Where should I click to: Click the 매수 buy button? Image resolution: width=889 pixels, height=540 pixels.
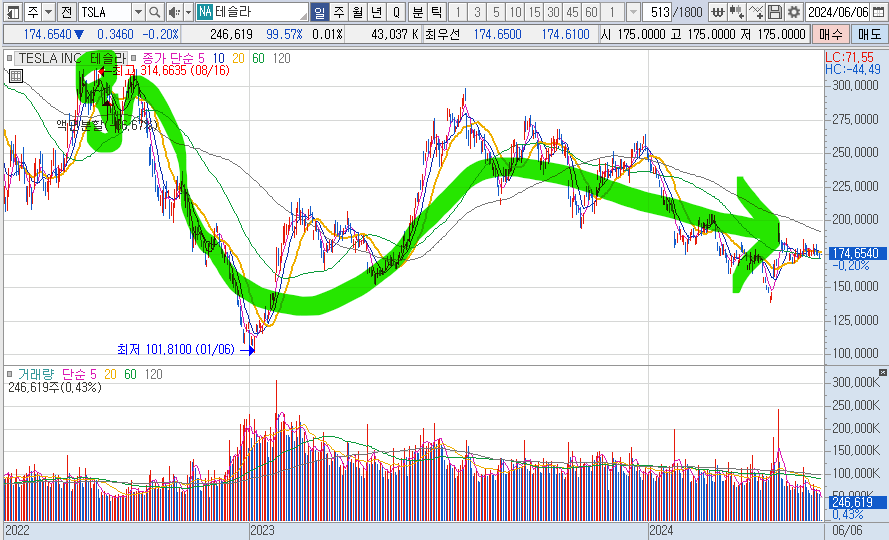tap(830, 35)
